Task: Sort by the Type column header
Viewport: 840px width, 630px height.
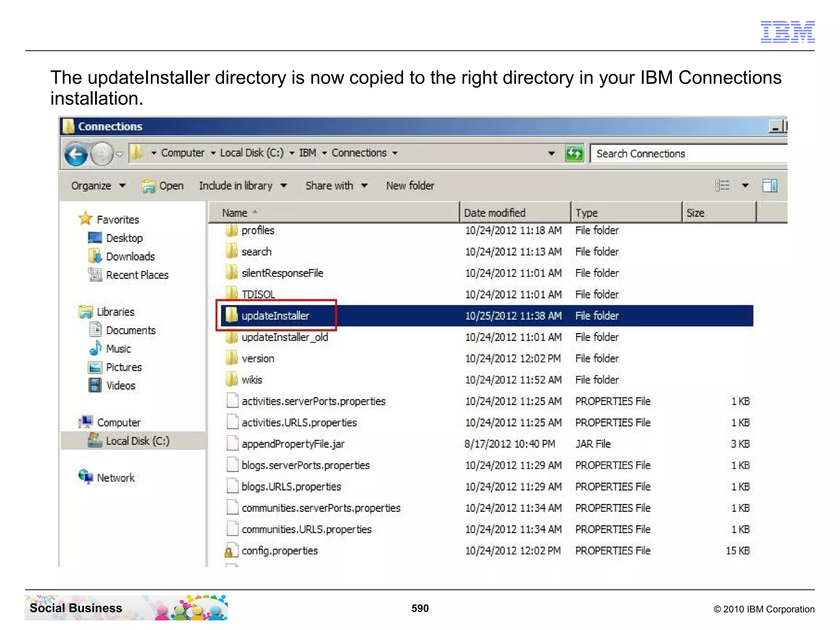Action: (627, 213)
